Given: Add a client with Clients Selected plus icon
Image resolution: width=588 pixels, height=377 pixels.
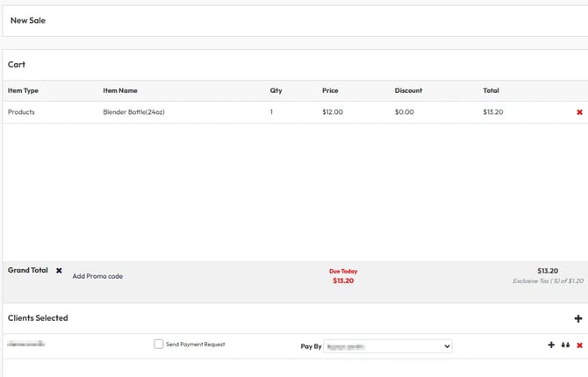Looking at the screenshot, I should coord(577,318).
